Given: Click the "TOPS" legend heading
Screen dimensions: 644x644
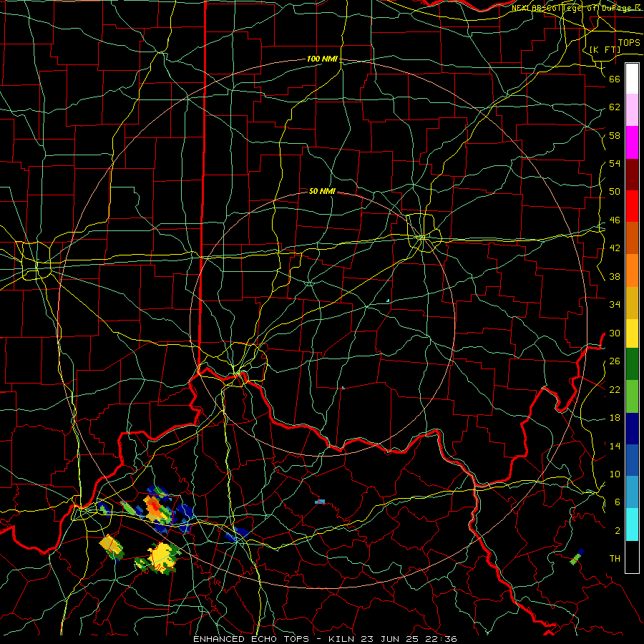Looking at the screenshot, I should pyautogui.click(x=629, y=43).
